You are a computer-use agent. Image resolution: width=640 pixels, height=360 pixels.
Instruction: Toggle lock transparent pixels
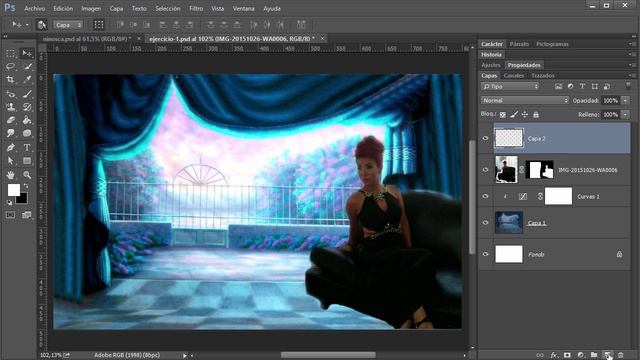point(503,115)
